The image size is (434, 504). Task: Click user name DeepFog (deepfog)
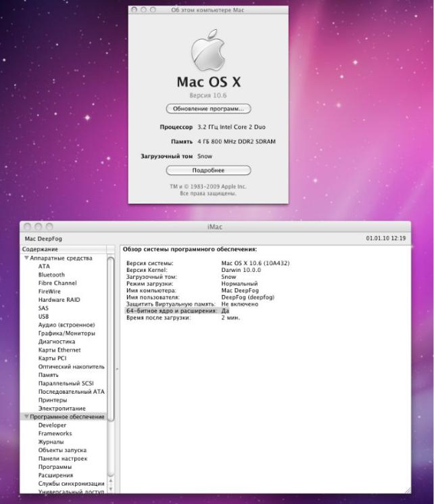tap(247, 297)
